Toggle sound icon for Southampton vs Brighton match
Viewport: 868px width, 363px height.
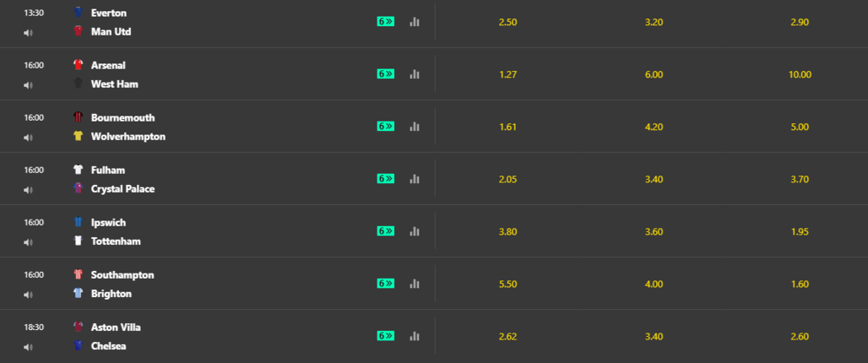coord(29,295)
